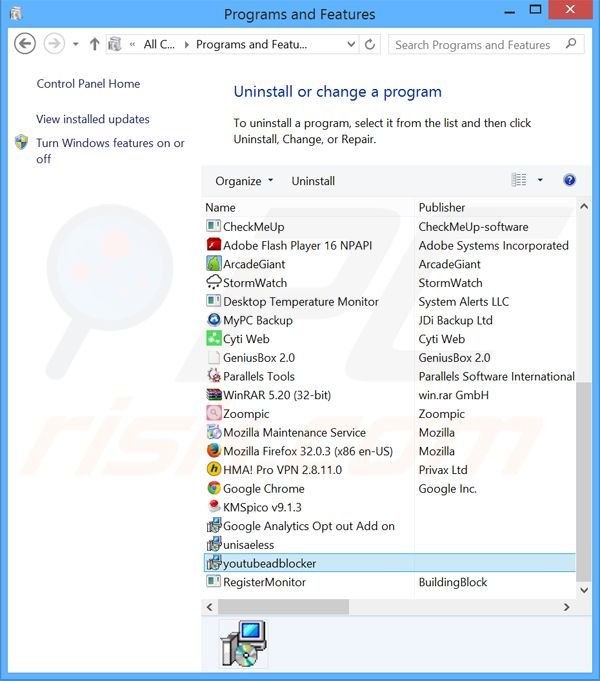Screen dimensions: 600x681
Task: Click the details pane installer thumbnail
Action: pyautogui.click(x=243, y=644)
